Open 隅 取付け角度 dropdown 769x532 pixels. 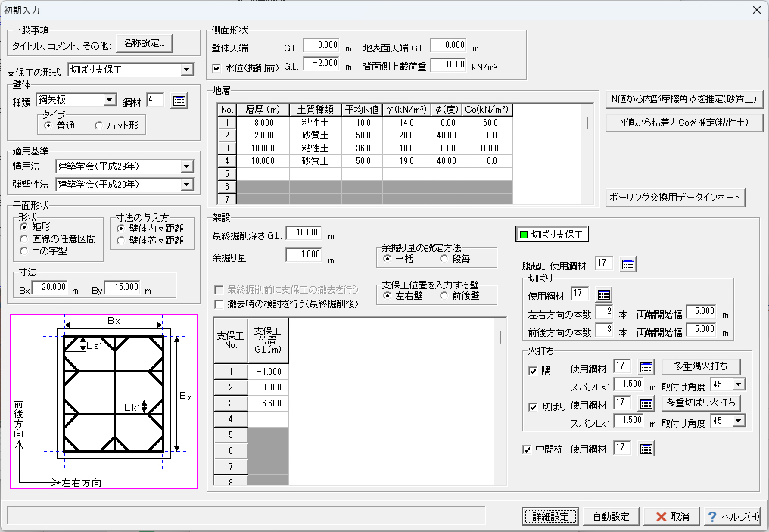pyautogui.click(x=739, y=384)
